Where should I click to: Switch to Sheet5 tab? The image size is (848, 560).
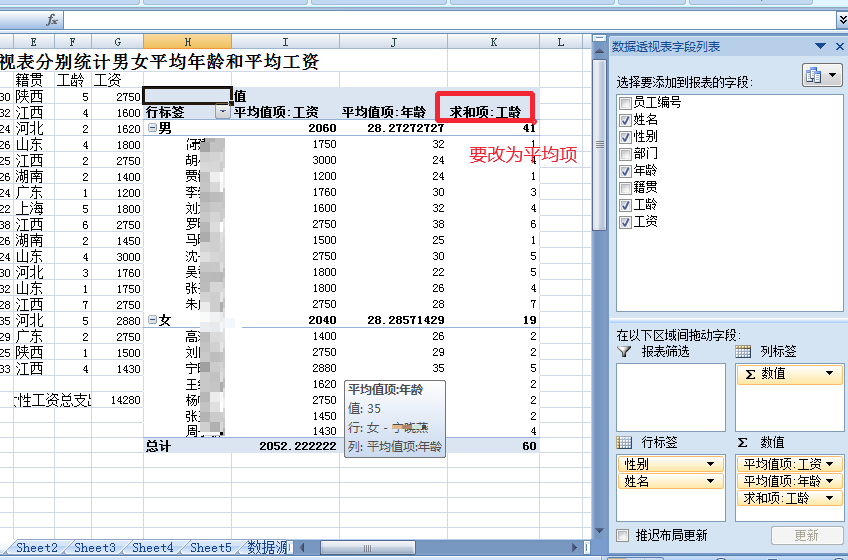[210, 548]
